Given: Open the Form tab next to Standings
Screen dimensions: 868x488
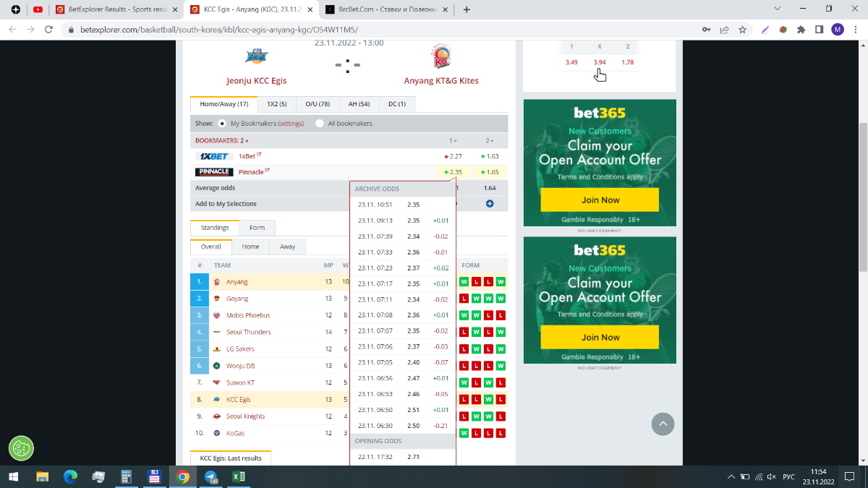Looking at the screenshot, I should click(257, 228).
